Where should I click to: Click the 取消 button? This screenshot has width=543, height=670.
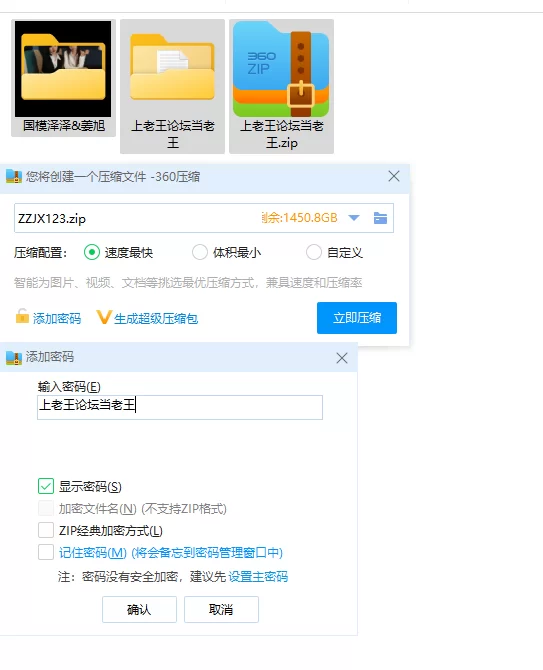[x=221, y=609]
